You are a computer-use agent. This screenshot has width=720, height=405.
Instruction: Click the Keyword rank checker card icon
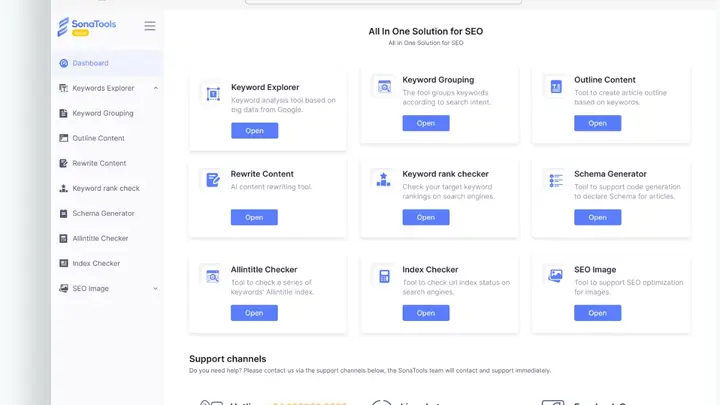[x=384, y=180]
